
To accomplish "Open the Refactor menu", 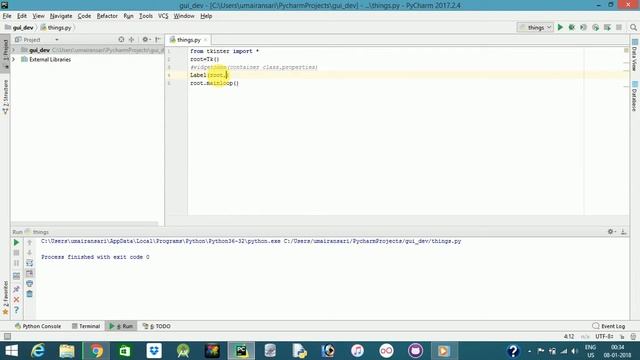I will tap(107, 16).
